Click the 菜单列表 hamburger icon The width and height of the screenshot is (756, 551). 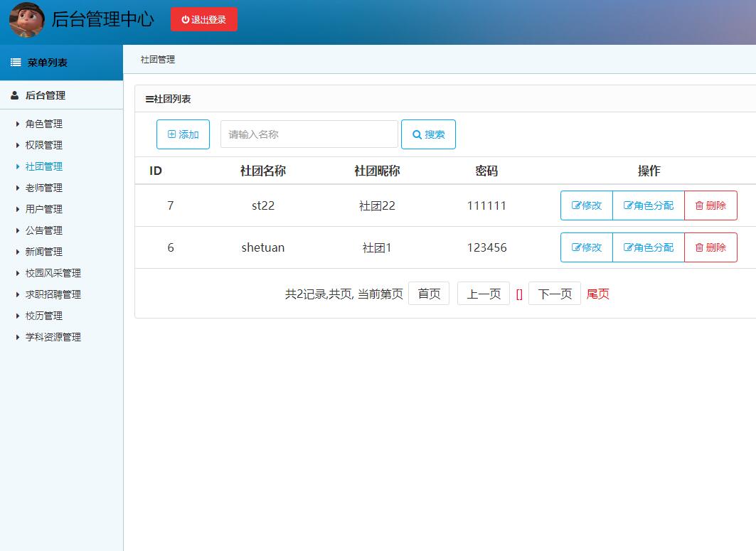(15, 62)
